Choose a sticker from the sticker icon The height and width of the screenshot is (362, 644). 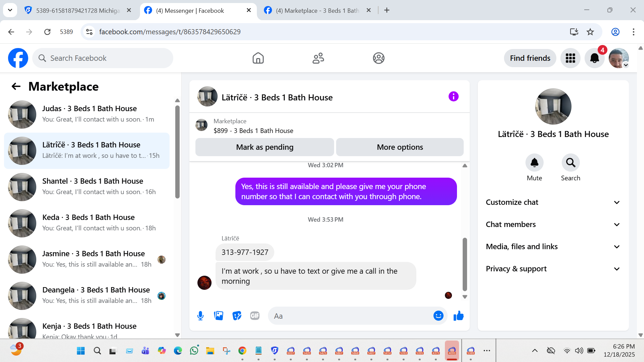(237, 316)
